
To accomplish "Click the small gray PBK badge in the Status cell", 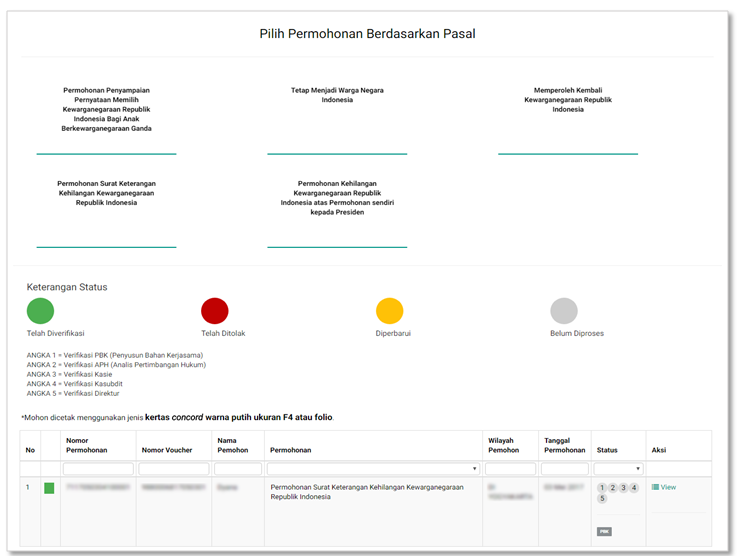I will tap(604, 531).
